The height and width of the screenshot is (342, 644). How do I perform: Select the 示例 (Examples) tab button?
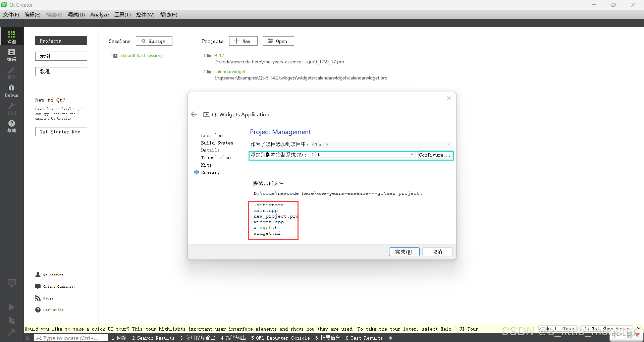pos(61,56)
